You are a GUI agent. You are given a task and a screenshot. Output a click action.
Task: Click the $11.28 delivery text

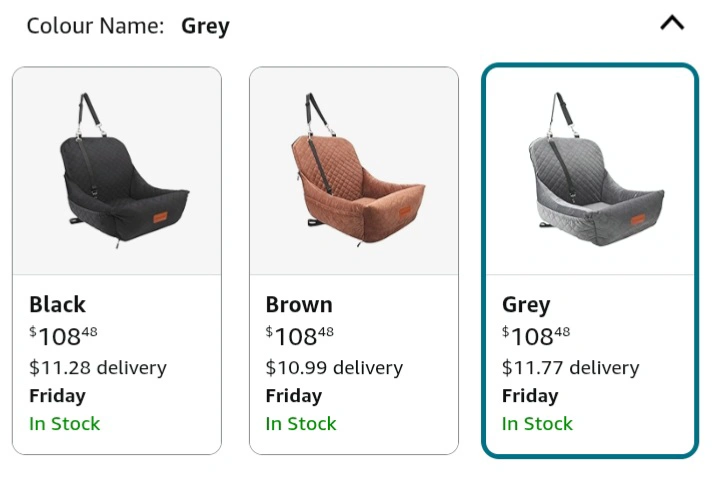[97, 367]
